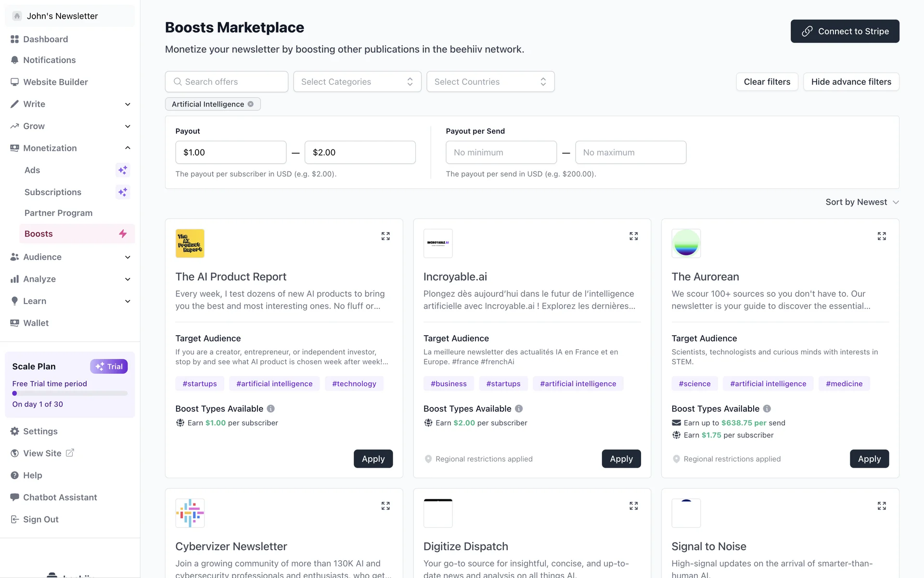Click Connect to Stripe button
Viewport: 924px width, 578px height.
point(845,31)
